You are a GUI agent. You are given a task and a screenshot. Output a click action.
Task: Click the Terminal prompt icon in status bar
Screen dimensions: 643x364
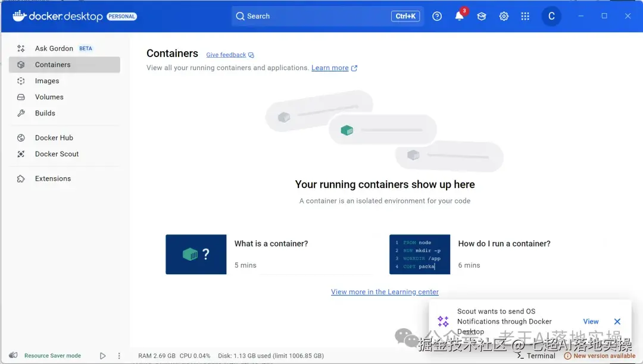tap(520, 356)
